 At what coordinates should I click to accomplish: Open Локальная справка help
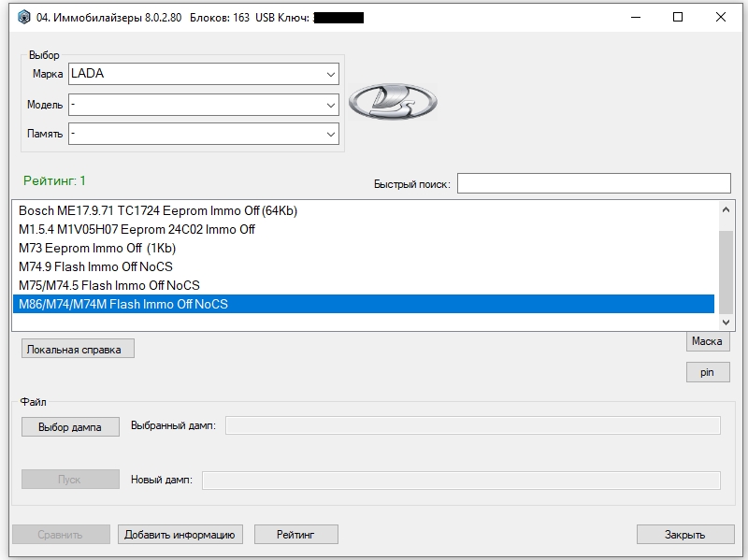[78, 349]
